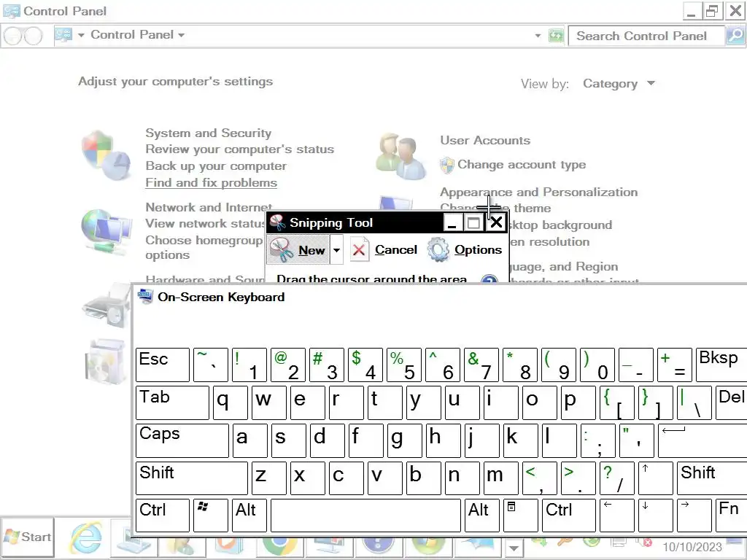Click the down arrow key on keyboard
This screenshot has width=747, height=560.
click(x=655, y=516)
